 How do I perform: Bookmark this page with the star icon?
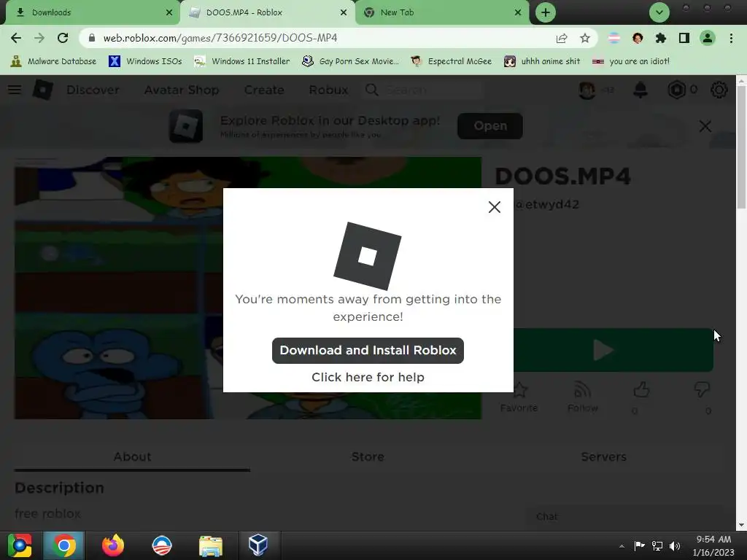(x=585, y=38)
